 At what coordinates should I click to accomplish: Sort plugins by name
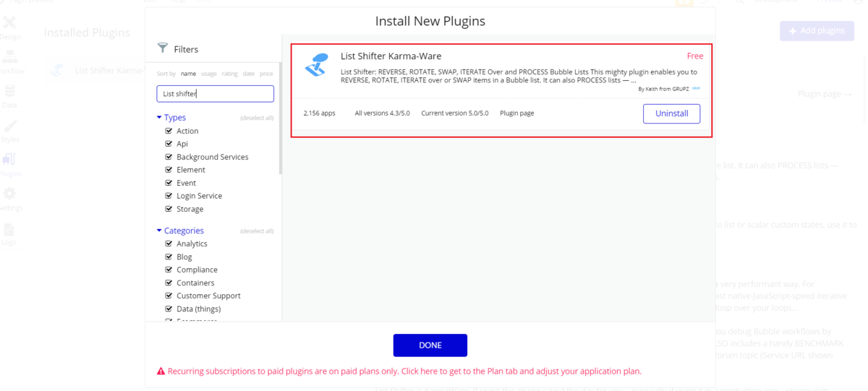pyautogui.click(x=188, y=74)
